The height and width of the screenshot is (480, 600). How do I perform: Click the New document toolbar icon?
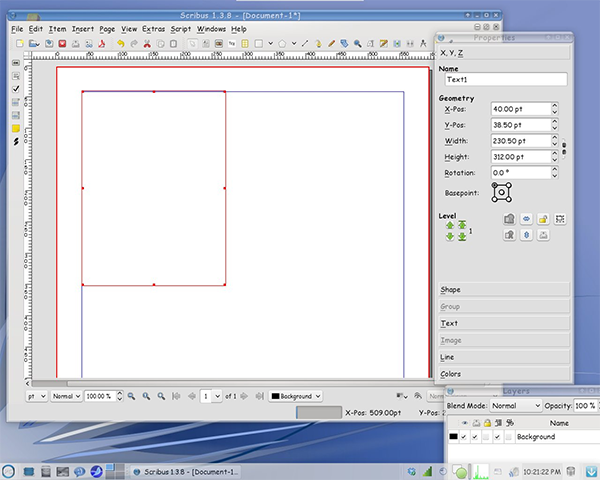coord(20,44)
